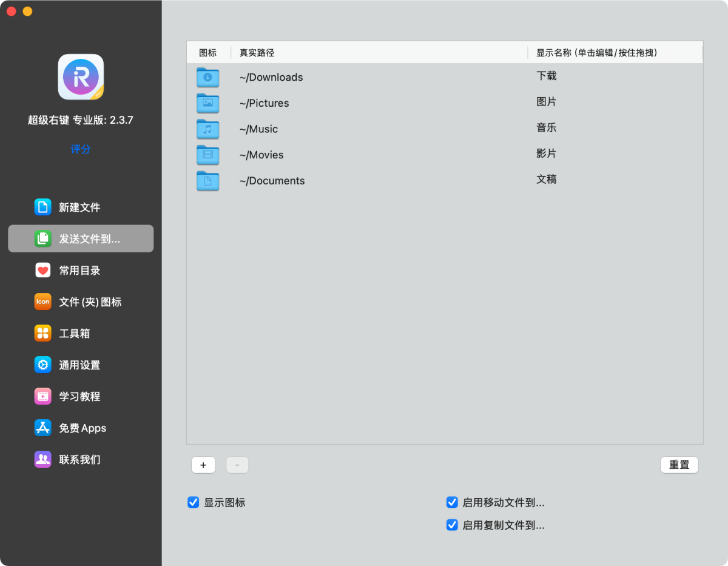The width and height of the screenshot is (728, 566).
Task: Click the 显示名称 column header
Action: point(615,53)
